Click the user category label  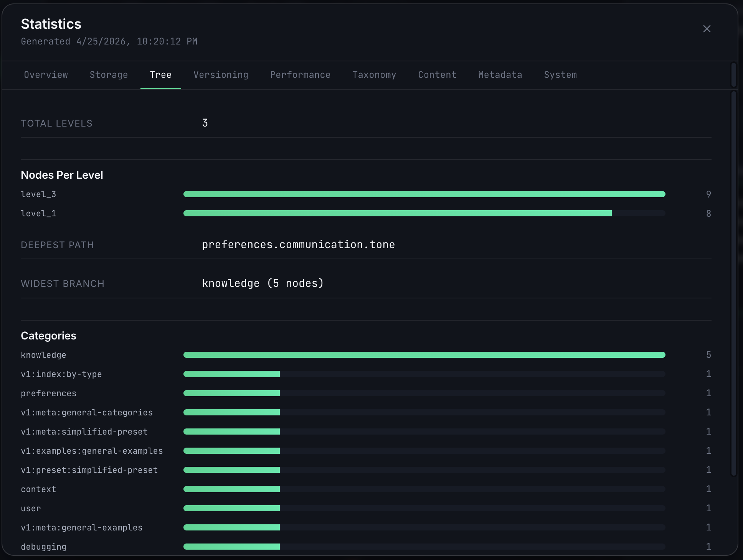[31, 509]
